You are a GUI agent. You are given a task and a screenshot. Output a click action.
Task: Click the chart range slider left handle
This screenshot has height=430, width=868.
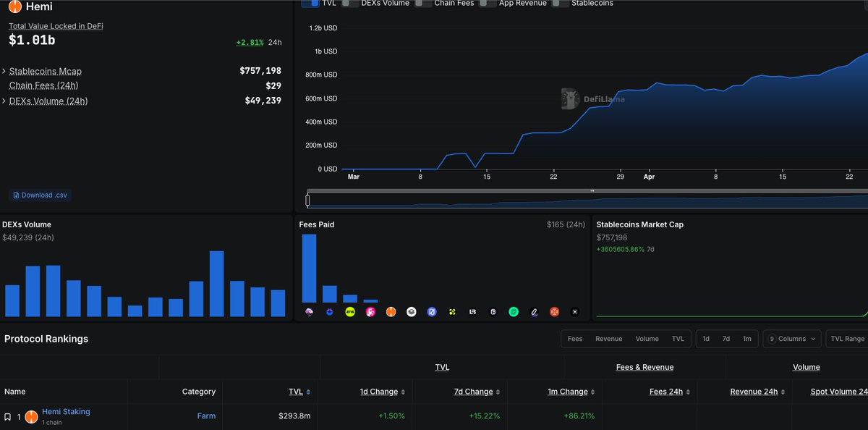click(307, 201)
